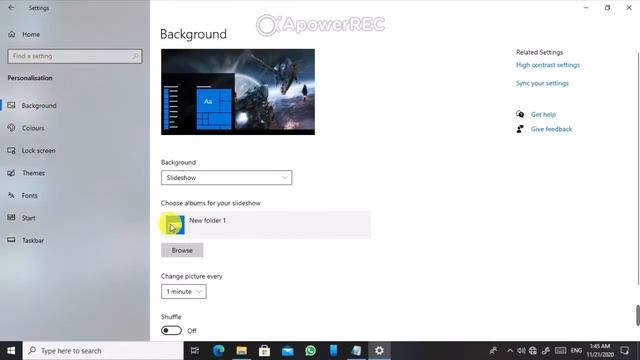Click the Give feedback person icon
Viewport: 640px width, 360px height.
click(520, 129)
